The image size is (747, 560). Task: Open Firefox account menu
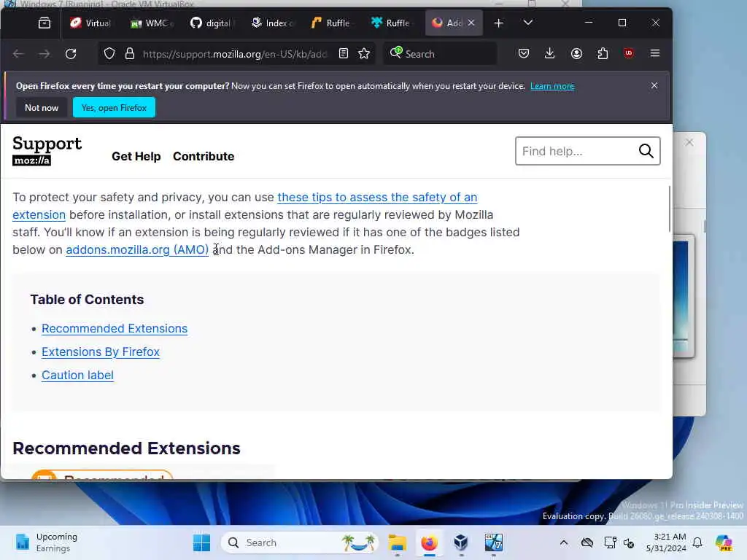pos(576,54)
